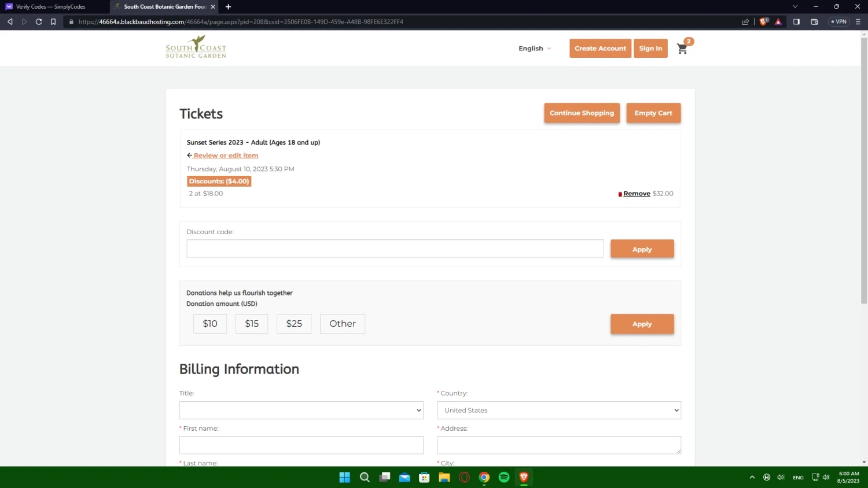868x488 pixels.
Task: Open a new tab with plus icon
Action: click(228, 7)
